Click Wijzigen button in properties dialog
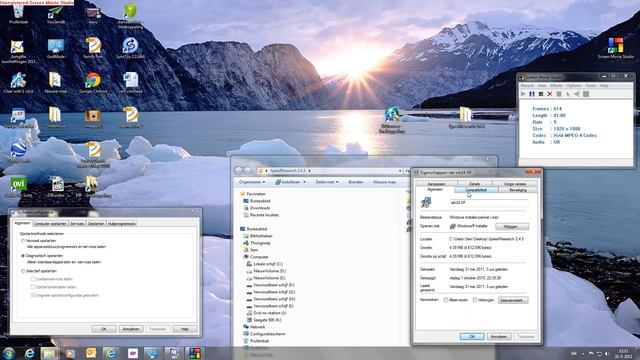The width and height of the screenshot is (640, 360). 512,227
